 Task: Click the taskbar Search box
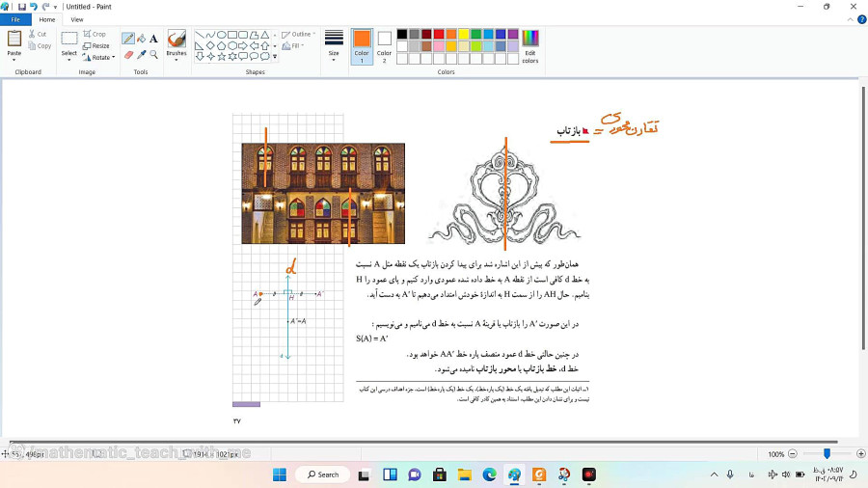click(323, 474)
